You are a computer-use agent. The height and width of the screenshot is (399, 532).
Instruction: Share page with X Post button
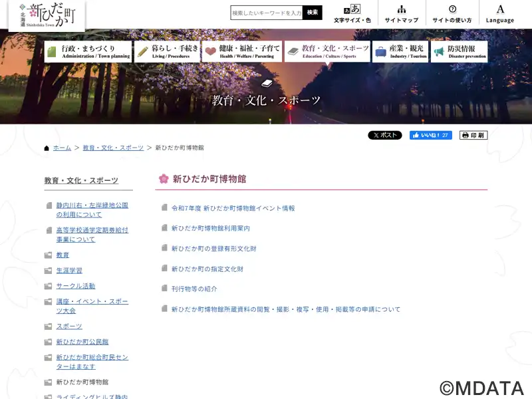[x=384, y=135]
